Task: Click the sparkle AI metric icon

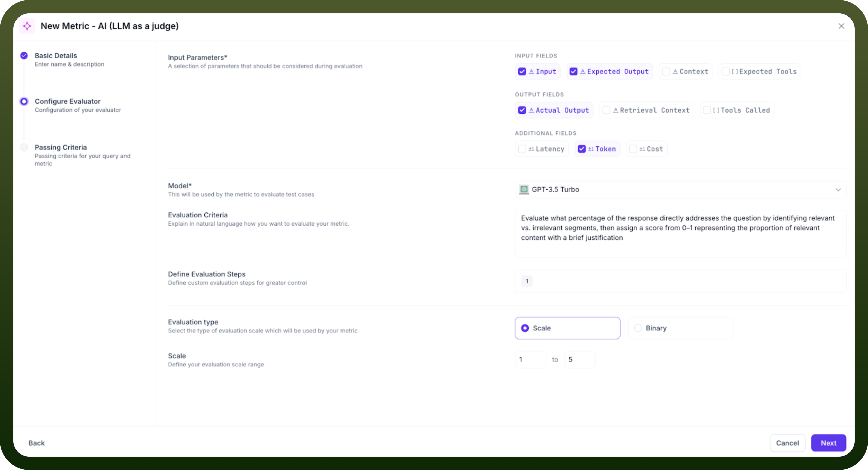Action: [27, 26]
